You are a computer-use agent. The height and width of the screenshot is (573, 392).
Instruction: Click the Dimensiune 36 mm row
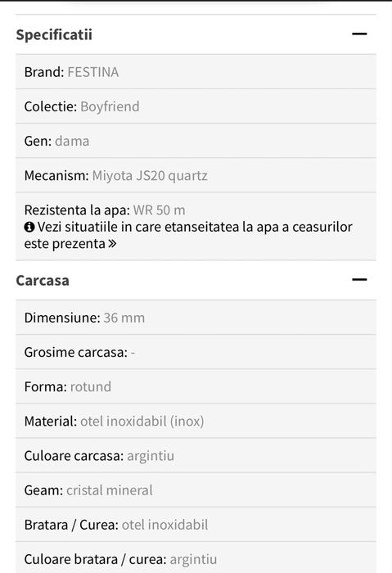(x=196, y=318)
